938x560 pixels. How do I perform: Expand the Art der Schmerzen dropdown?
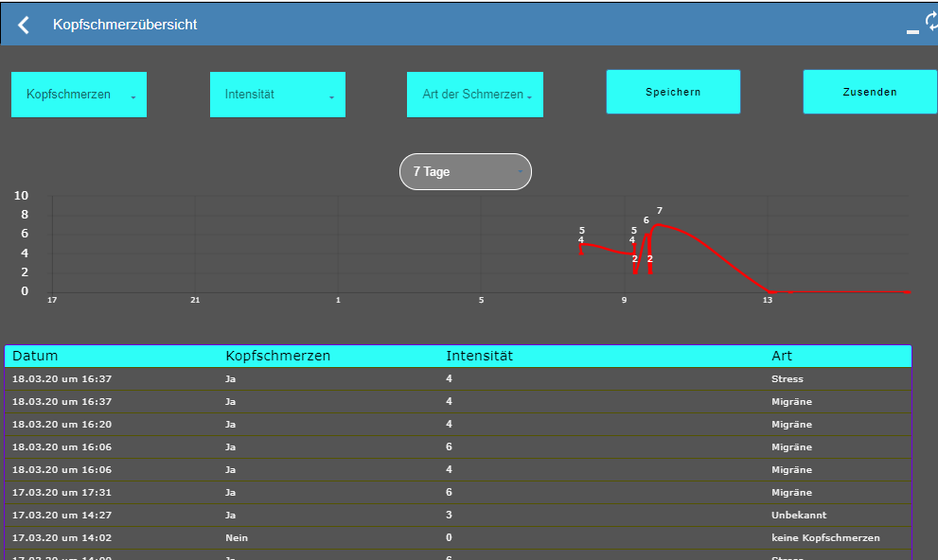point(475,95)
